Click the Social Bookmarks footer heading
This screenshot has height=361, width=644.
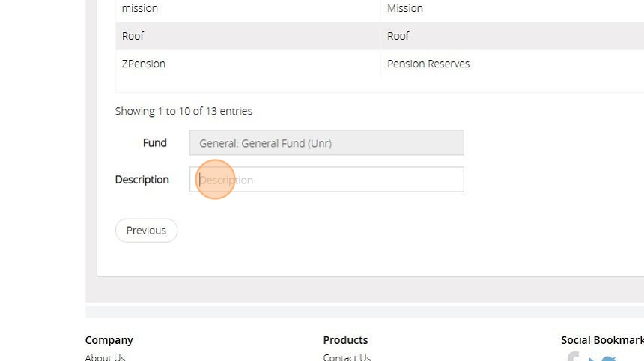(x=602, y=339)
